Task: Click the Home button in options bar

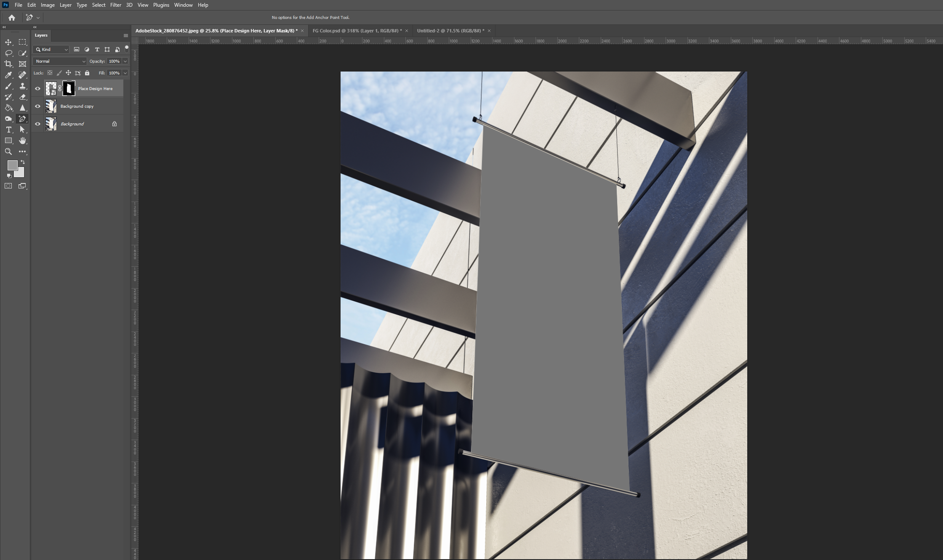Action: pos(12,18)
